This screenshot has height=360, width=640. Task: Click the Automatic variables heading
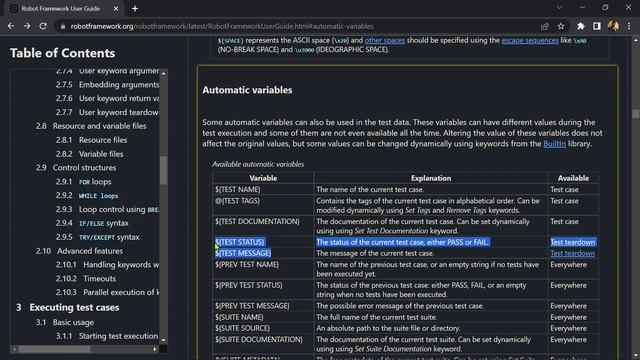pos(247,90)
